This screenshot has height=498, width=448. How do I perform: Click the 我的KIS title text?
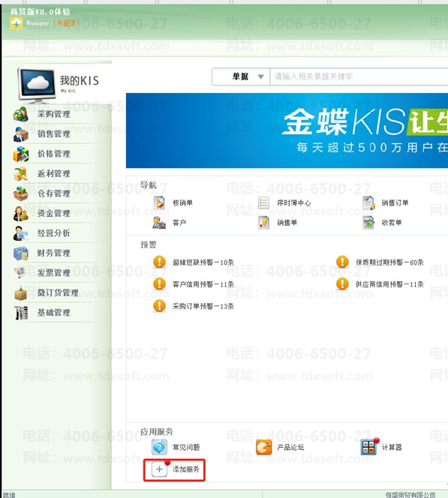(80, 80)
